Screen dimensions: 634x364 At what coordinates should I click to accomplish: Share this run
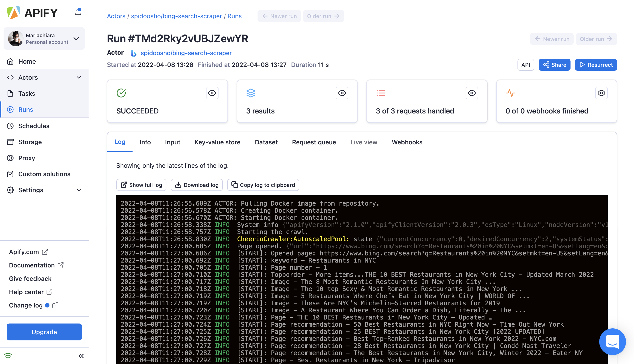554,65
